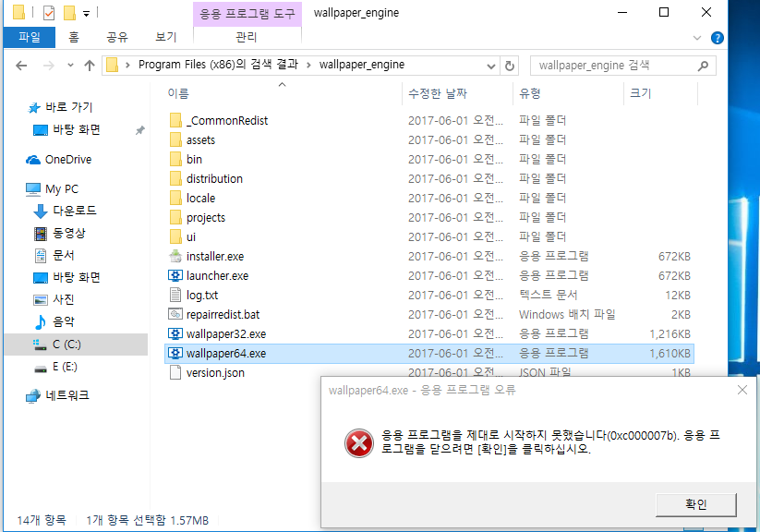
Task: Click the 확인 button in the error dialog
Action: pos(696,505)
